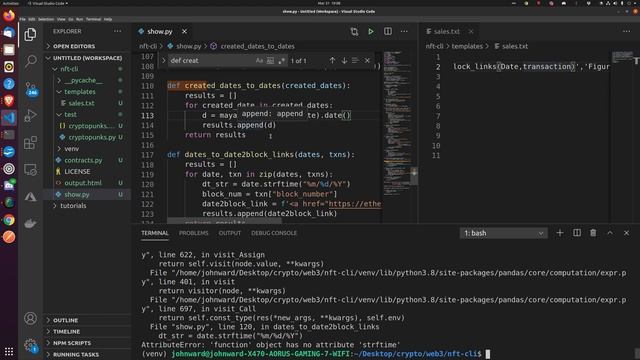Viewport: 640px width, 360px height.
Task: Expand the TIMELINE section
Action: (87, 332)
